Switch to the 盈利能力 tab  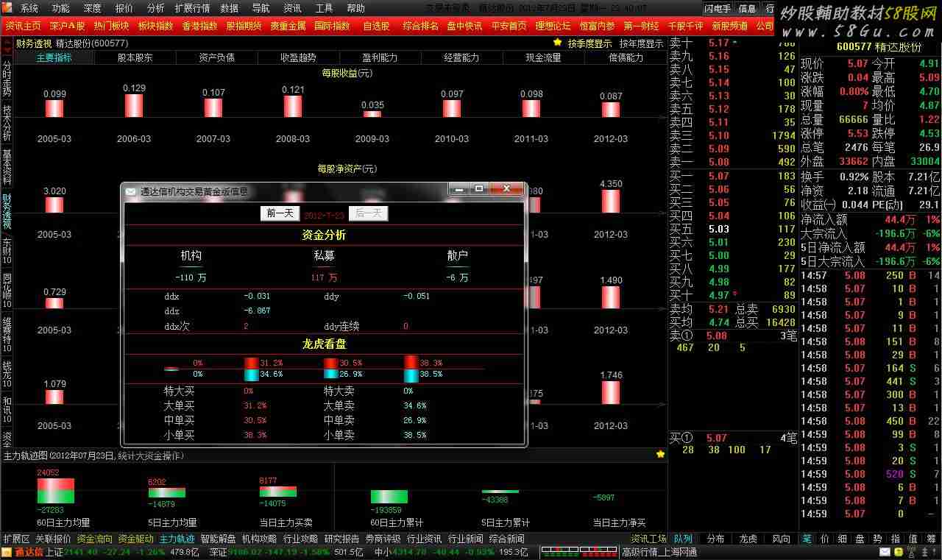(x=380, y=57)
